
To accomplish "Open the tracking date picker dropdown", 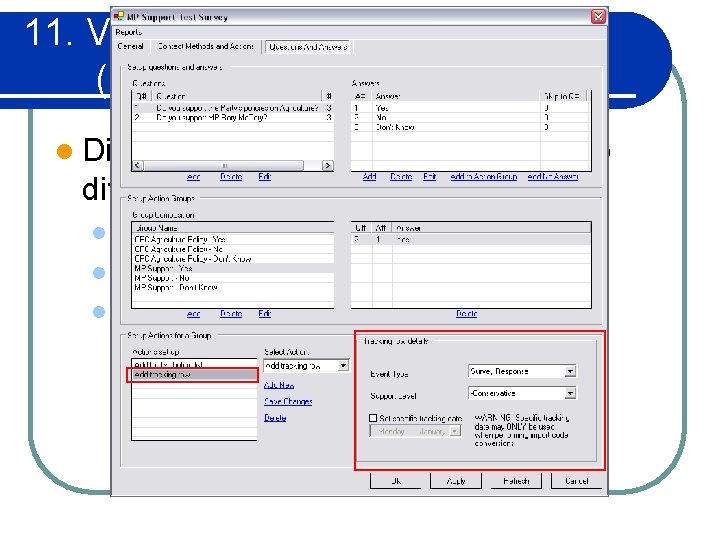I will [x=455, y=431].
